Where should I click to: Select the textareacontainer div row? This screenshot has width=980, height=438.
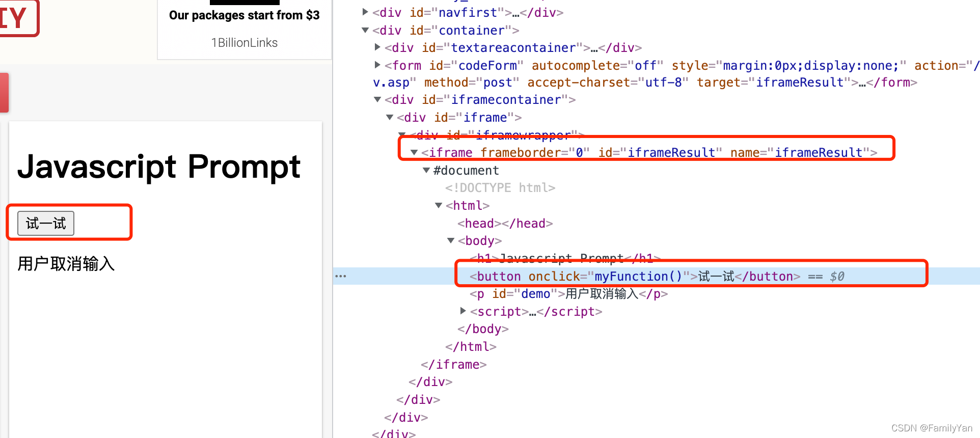[513, 48]
